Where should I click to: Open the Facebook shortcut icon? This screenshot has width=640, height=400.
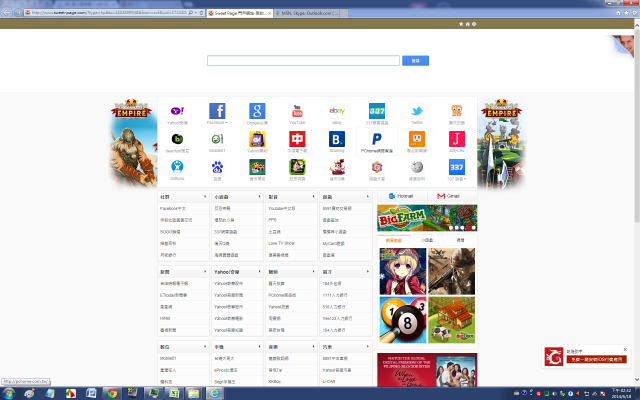(217, 111)
